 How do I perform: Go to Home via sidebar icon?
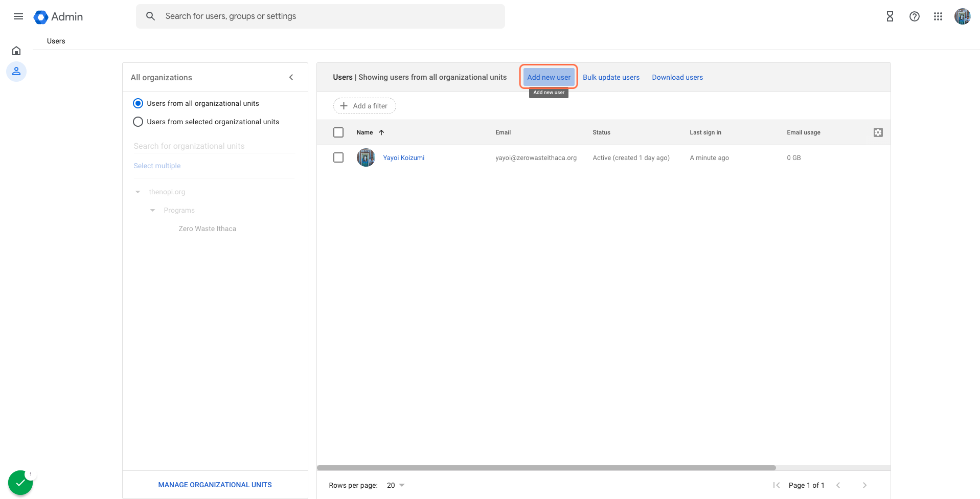(x=16, y=51)
